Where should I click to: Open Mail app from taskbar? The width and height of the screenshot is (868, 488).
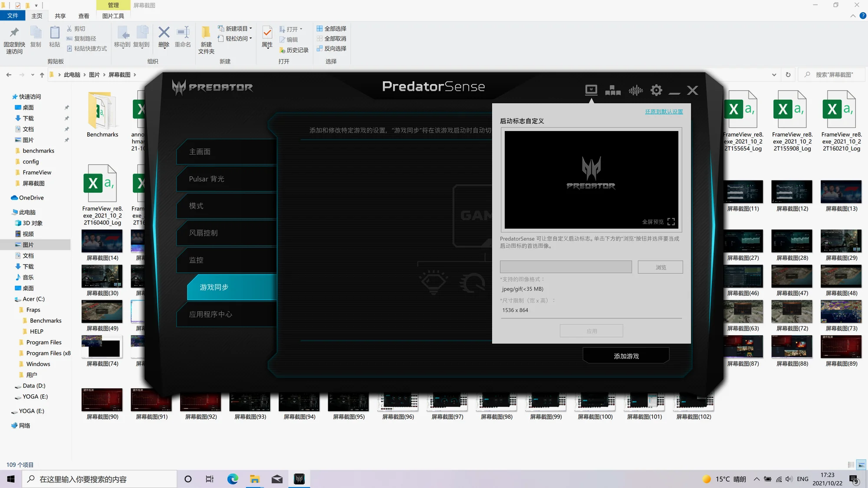pos(277,479)
